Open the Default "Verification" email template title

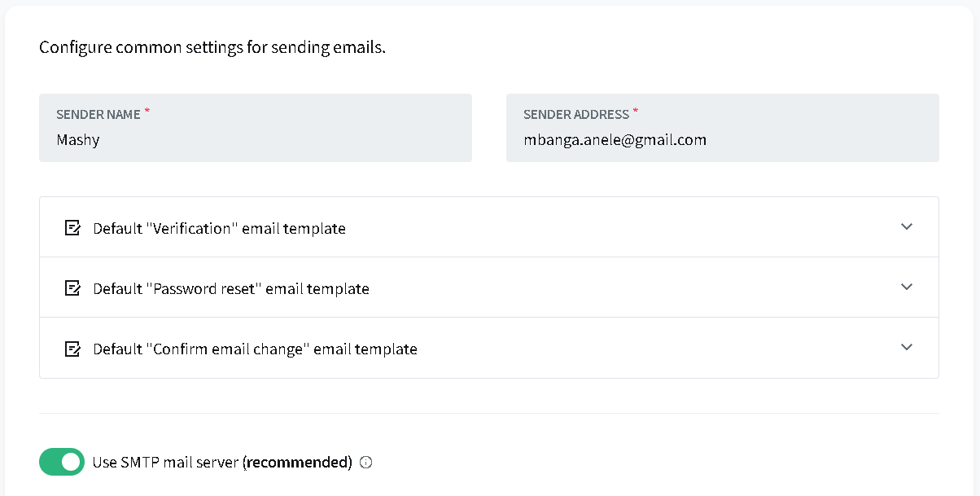219,229
